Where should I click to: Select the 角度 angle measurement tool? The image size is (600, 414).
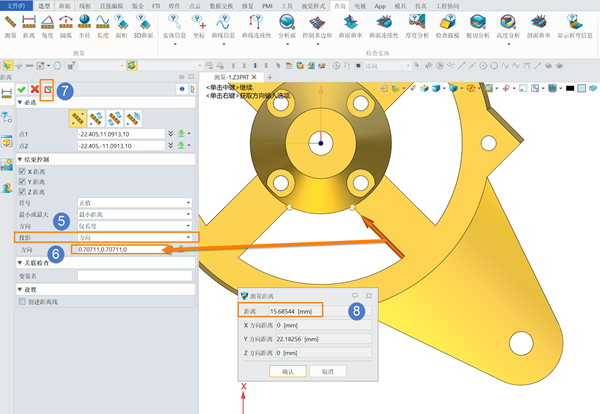coord(47,26)
